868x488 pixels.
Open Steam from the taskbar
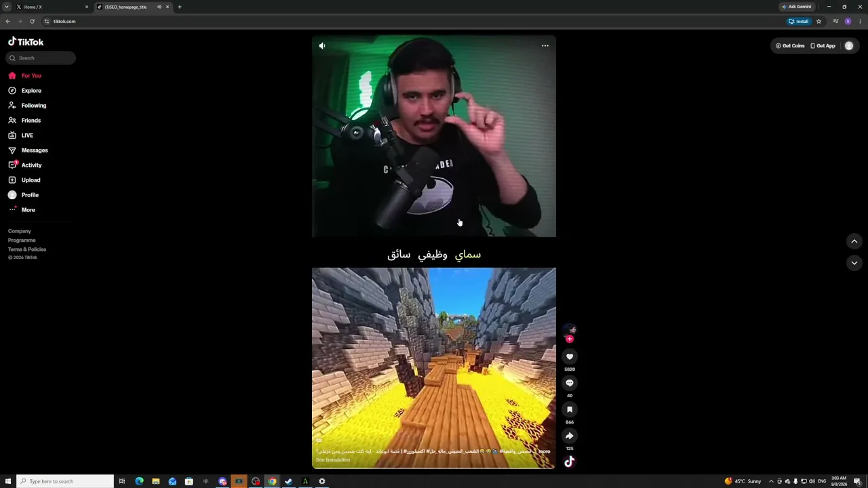pyautogui.click(x=288, y=481)
